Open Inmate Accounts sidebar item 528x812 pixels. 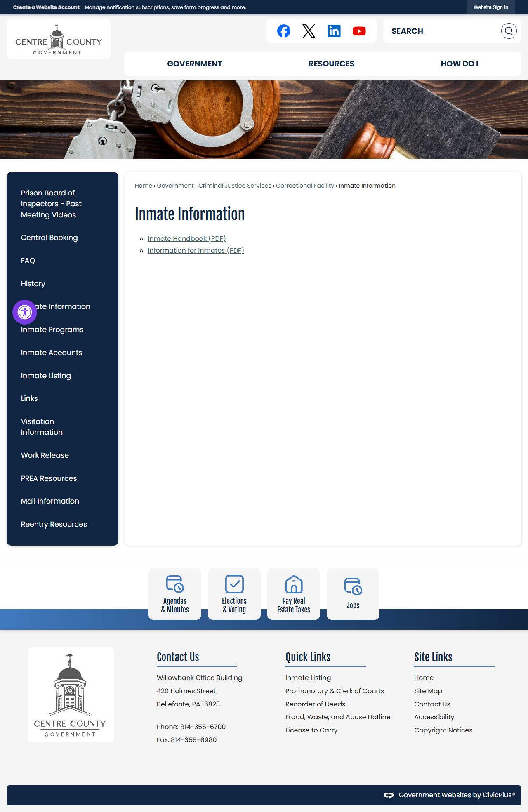coord(52,353)
